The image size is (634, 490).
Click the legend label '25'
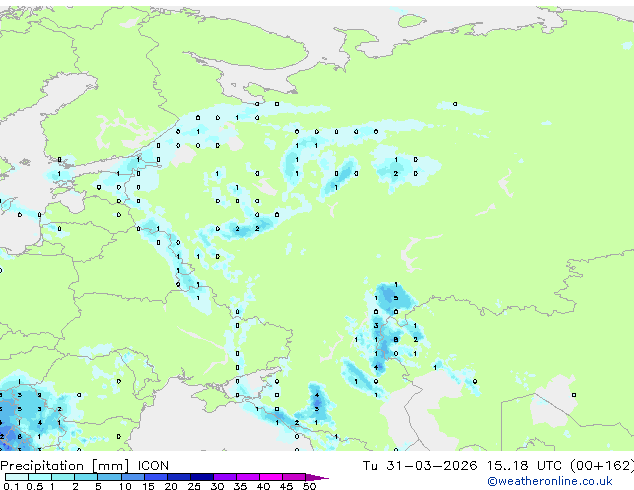194,486
